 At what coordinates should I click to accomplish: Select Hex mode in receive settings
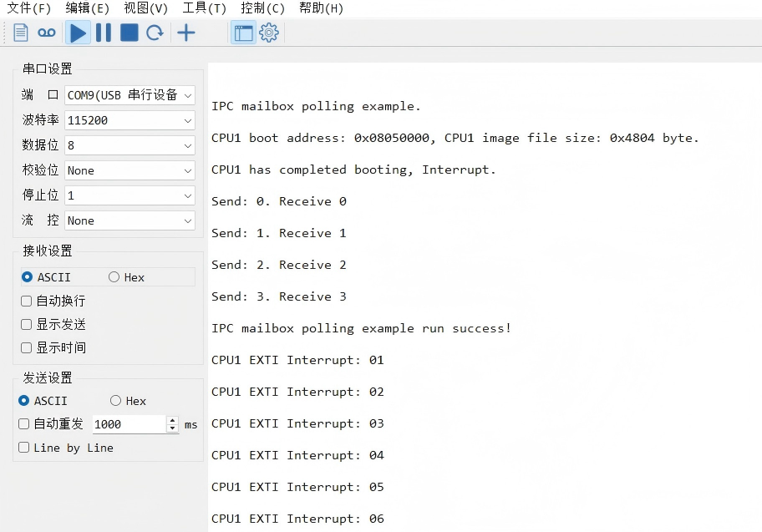(x=114, y=276)
